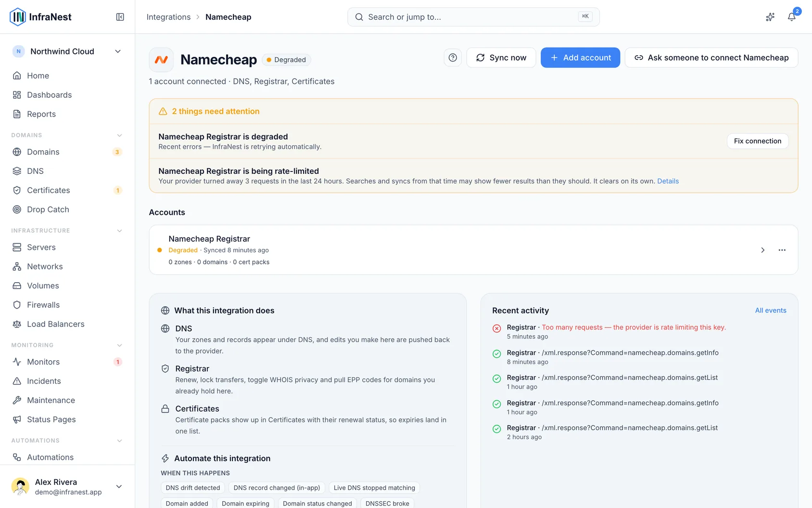Go to Reports page

67,114
